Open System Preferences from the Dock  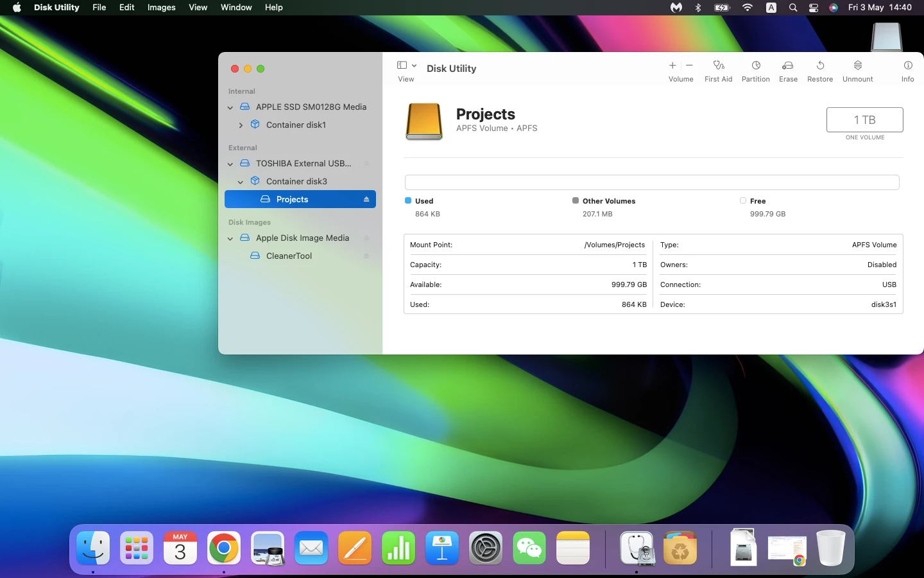[x=486, y=548]
